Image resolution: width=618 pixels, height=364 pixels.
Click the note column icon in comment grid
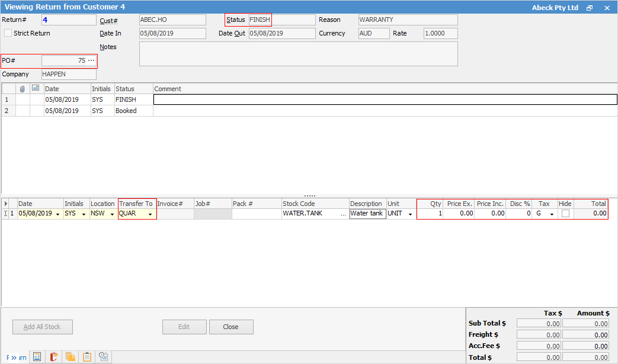(36, 89)
